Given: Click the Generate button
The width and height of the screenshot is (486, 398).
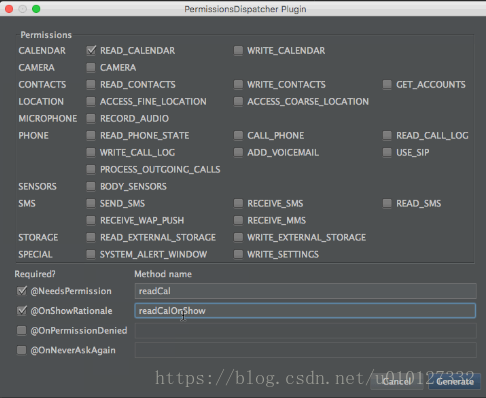Looking at the screenshot, I should 454,381.
